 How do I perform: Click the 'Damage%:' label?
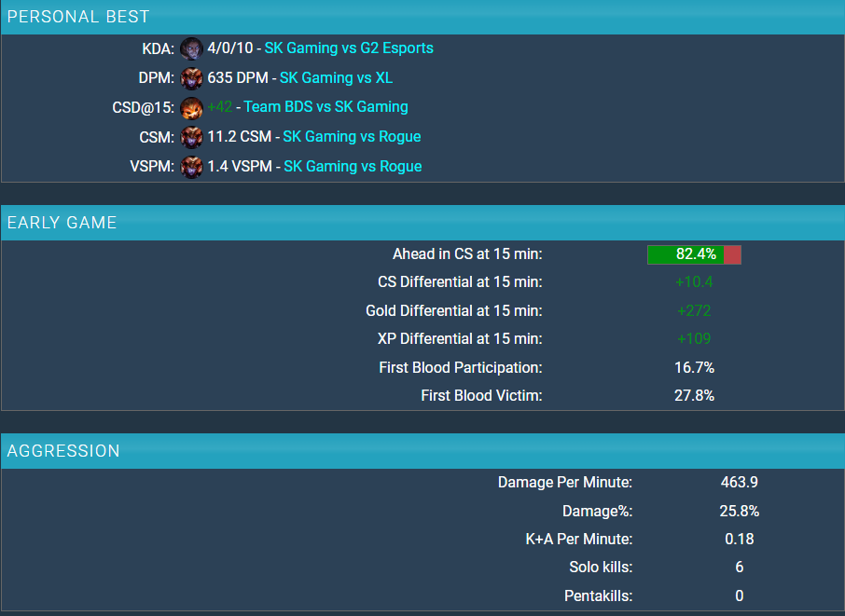(597, 511)
